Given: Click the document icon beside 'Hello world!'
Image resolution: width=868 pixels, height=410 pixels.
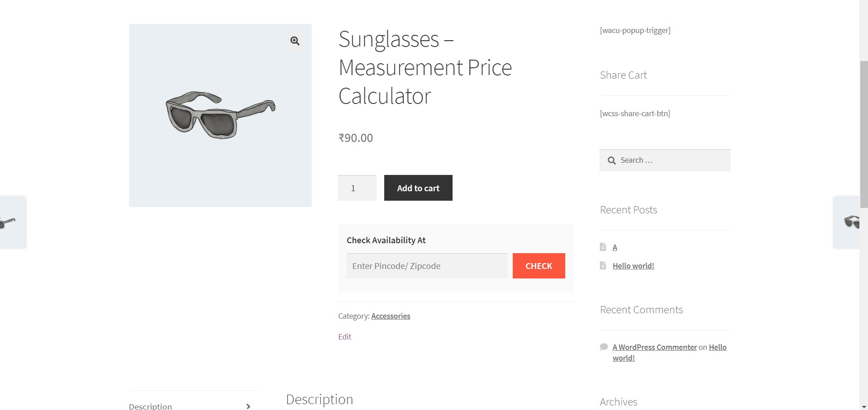Looking at the screenshot, I should 603,265.
